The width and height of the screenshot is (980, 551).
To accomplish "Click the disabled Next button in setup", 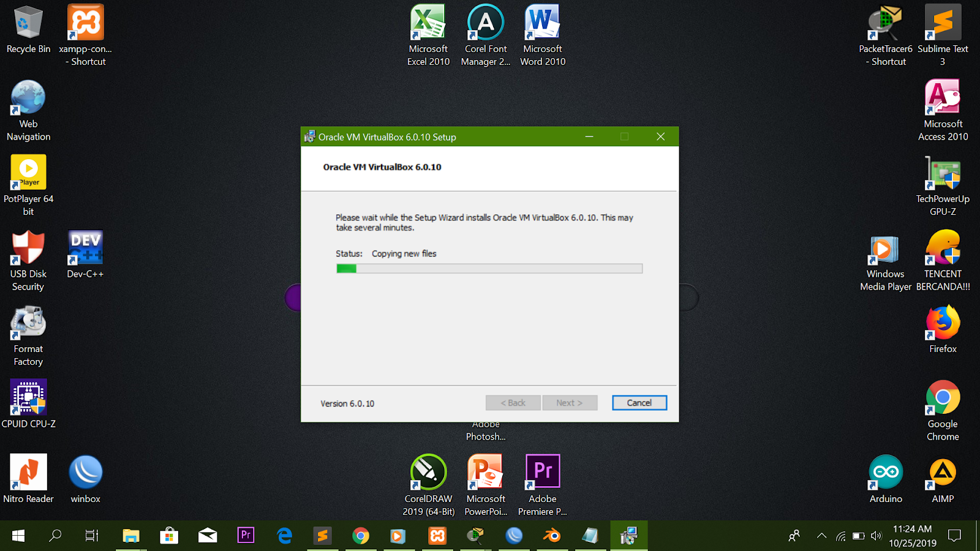I will pyautogui.click(x=570, y=403).
